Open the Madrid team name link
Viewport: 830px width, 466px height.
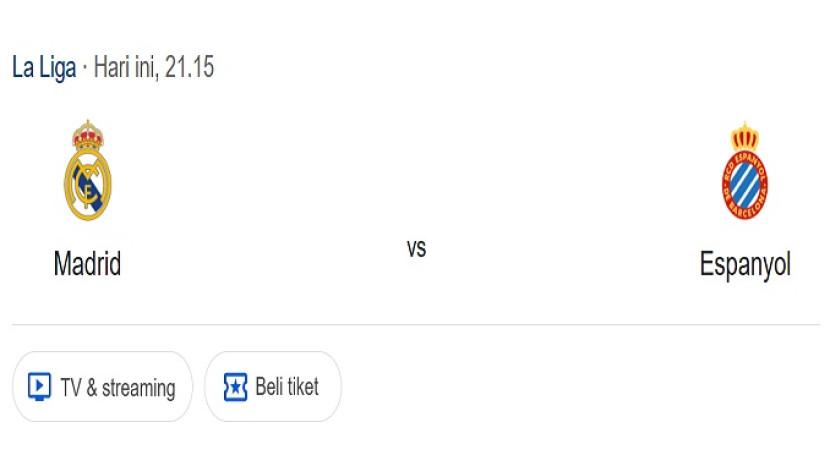(x=87, y=264)
